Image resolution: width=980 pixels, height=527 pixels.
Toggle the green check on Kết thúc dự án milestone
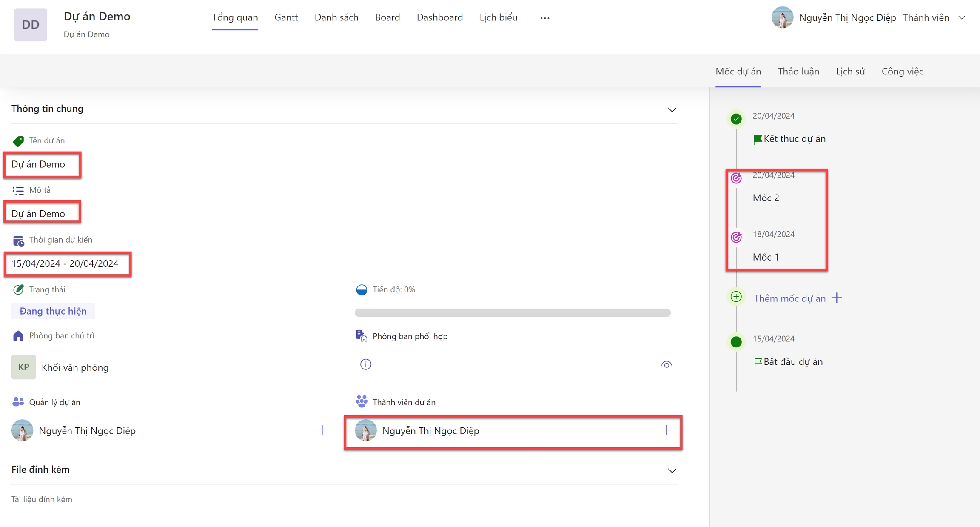pyautogui.click(x=736, y=119)
